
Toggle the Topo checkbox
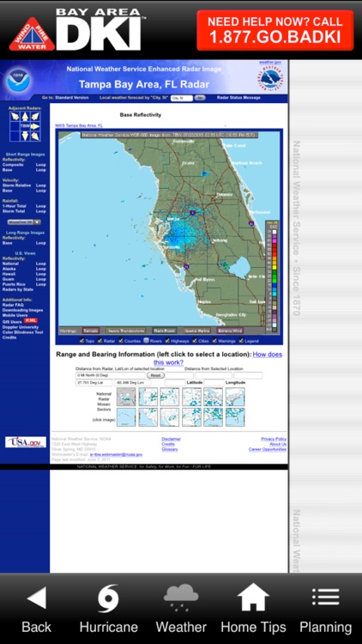(81, 341)
